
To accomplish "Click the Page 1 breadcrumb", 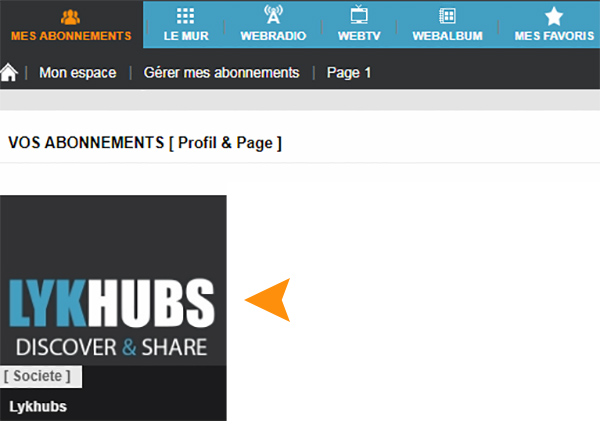I will point(349,73).
